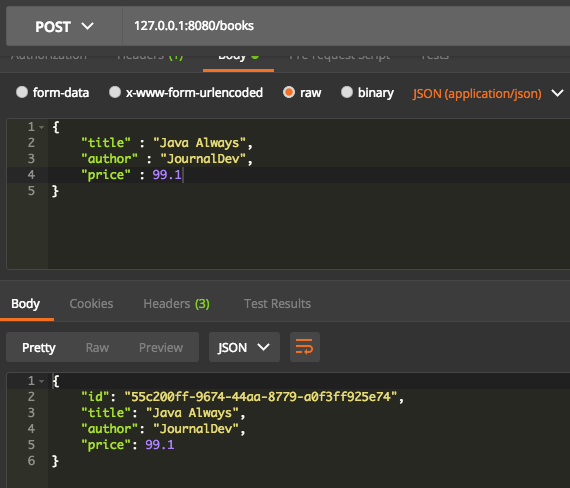Open the response JSON format dropdown
The image size is (570, 488).
[x=244, y=347]
